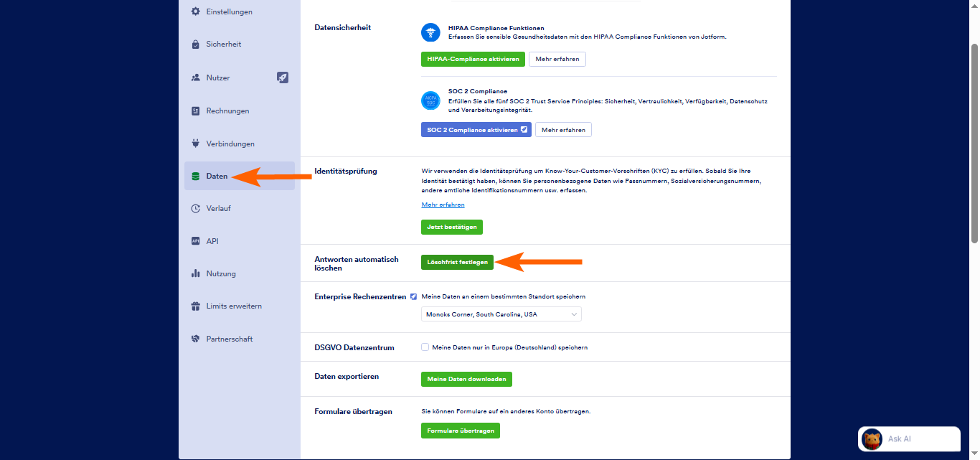
Task: Click the Rechnungen invoice icon
Action: (195, 111)
